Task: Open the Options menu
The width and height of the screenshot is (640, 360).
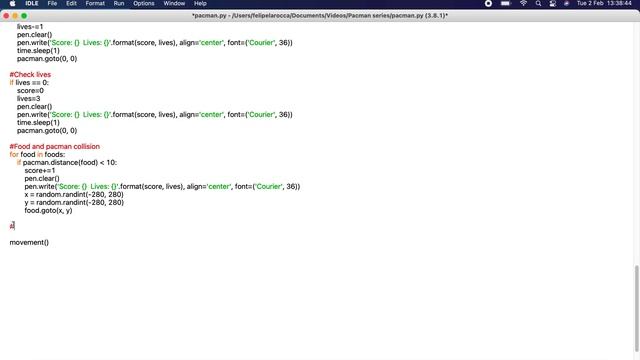Action: 144,3
